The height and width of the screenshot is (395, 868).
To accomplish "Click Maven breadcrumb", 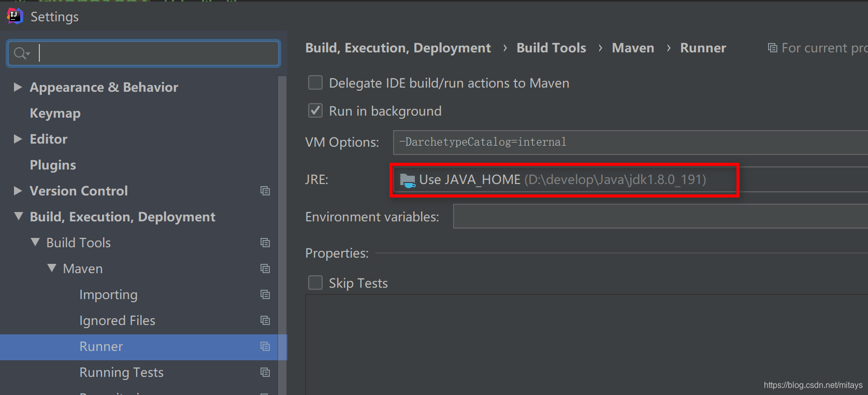I will point(633,48).
